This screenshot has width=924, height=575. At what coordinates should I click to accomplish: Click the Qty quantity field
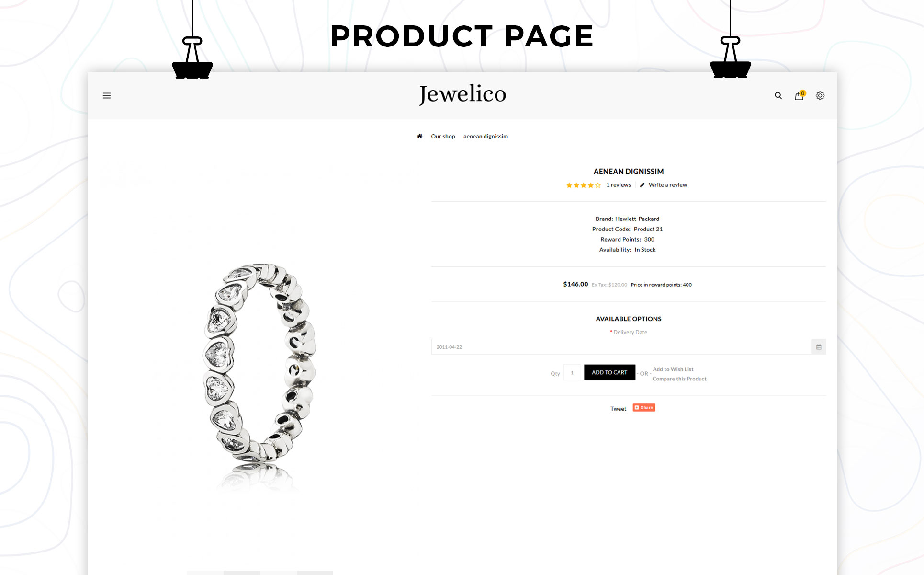click(572, 373)
